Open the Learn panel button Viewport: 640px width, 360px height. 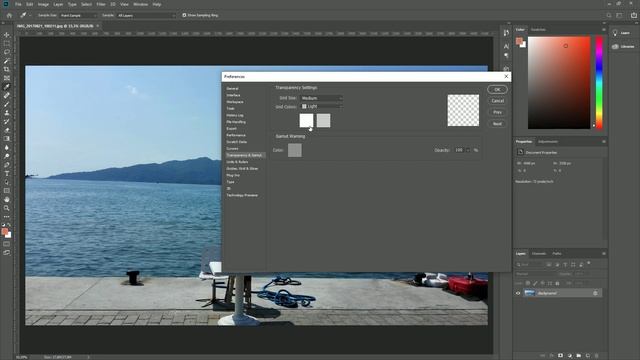pos(621,33)
